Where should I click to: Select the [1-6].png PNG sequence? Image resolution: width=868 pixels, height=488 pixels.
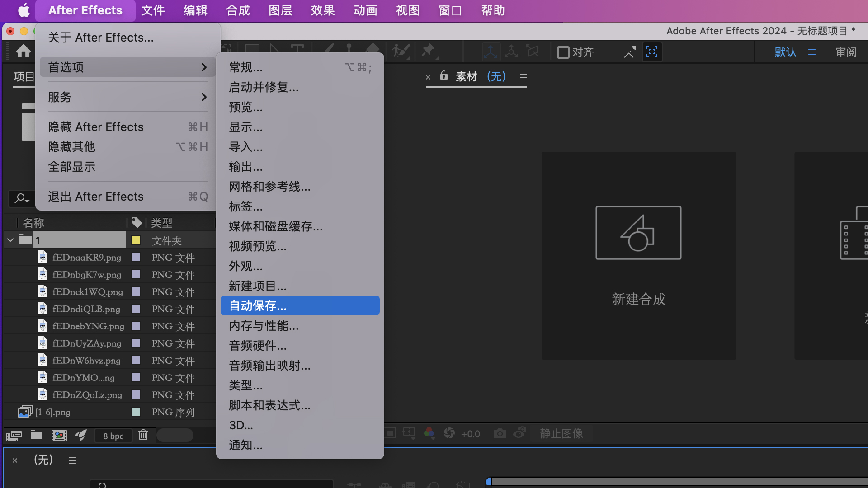click(53, 412)
